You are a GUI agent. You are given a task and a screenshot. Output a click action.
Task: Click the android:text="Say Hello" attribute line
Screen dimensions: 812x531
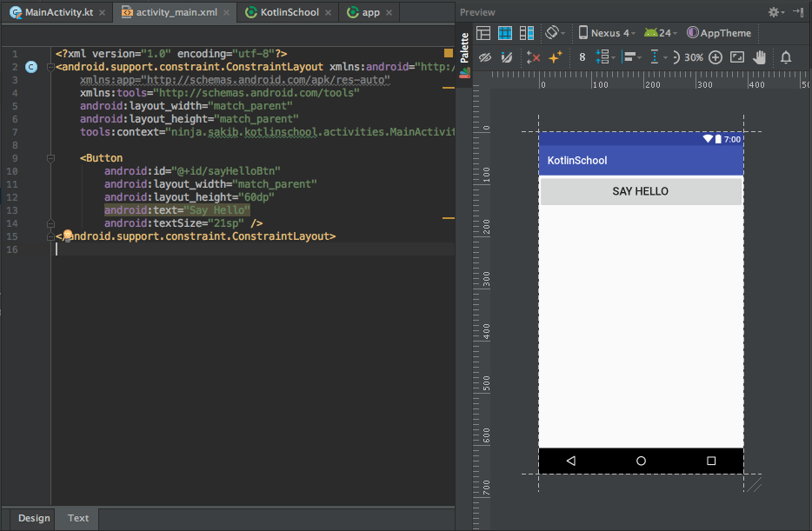pyautogui.click(x=177, y=210)
